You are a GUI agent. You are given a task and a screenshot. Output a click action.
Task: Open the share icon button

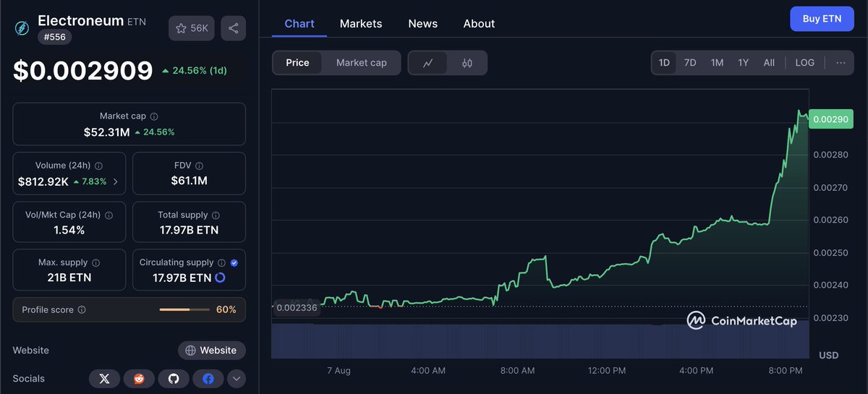[x=233, y=28]
